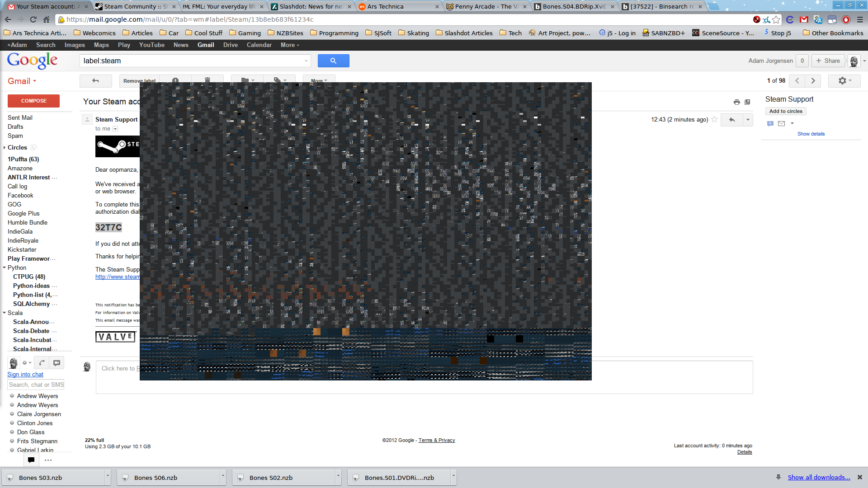Viewport: 868px width, 488px height.
Task: Click the reply arrow button
Action: click(732, 120)
